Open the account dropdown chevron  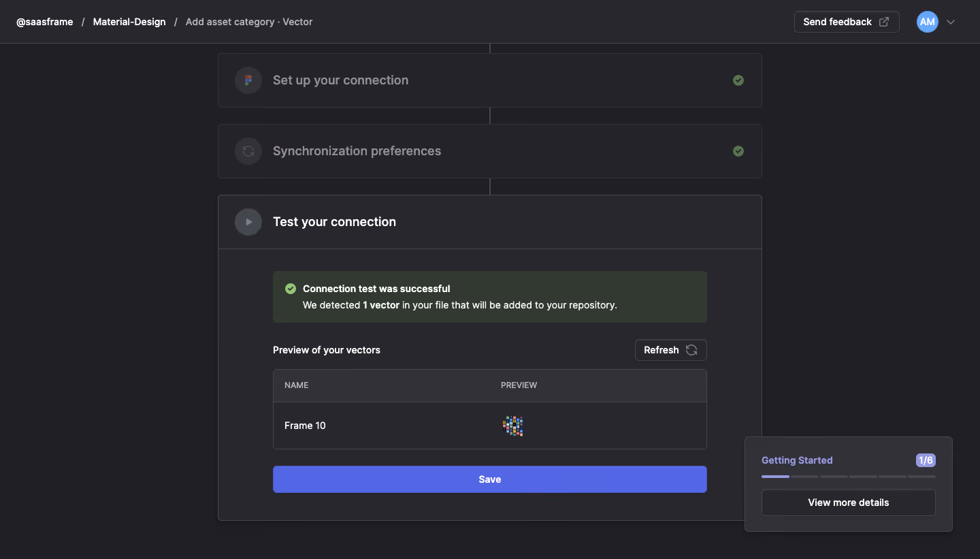coord(951,22)
